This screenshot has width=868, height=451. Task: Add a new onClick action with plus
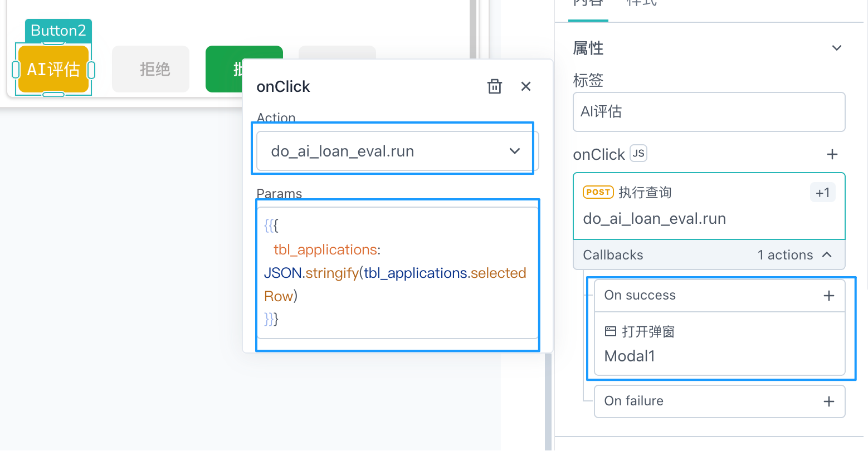832,154
